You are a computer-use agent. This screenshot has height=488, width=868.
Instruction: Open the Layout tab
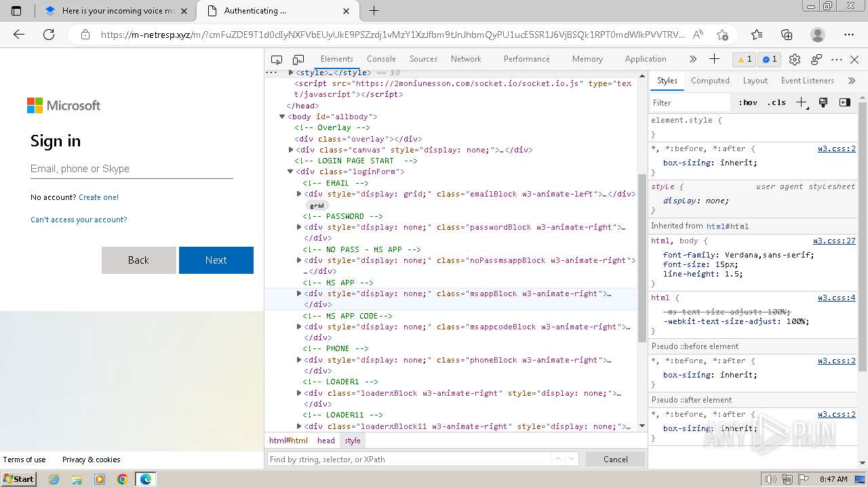coord(755,81)
